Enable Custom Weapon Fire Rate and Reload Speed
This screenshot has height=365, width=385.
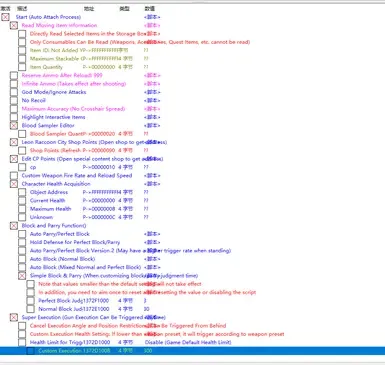pyautogui.click(x=14, y=175)
